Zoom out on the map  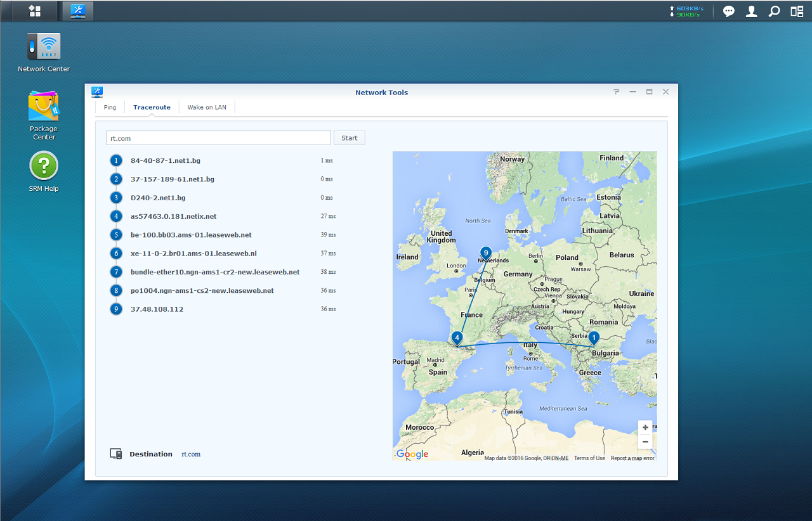pos(645,442)
